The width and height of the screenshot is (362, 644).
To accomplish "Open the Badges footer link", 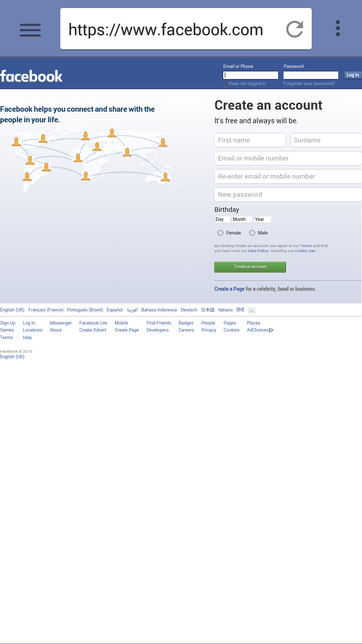I will pyautogui.click(x=186, y=323).
